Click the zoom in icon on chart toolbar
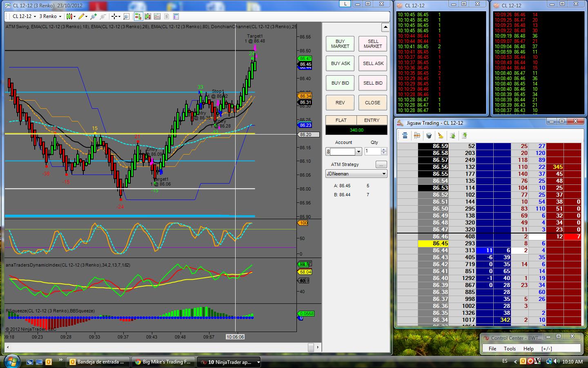Screen dimensions: 588x368 pyautogui.click(x=94, y=16)
